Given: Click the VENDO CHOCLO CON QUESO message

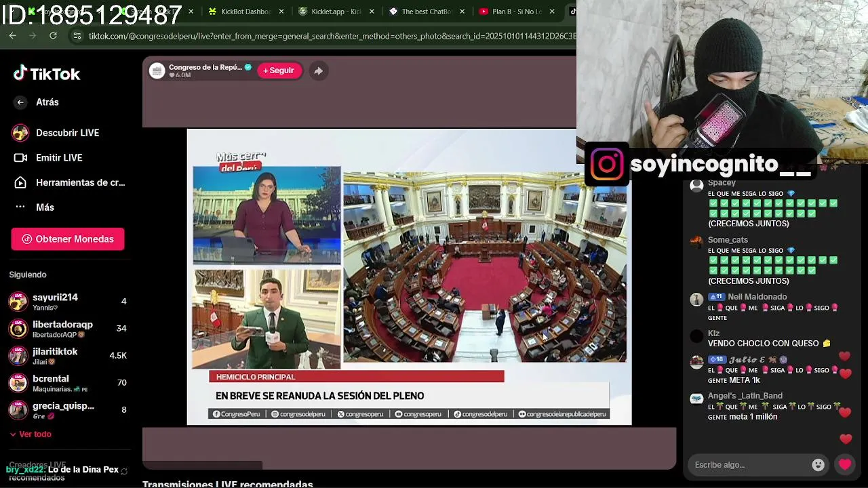Looking at the screenshot, I should pos(769,344).
